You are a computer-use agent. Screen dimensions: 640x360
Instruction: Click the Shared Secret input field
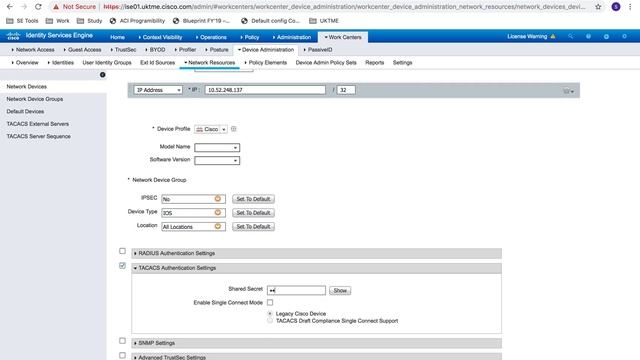(296, 291)
